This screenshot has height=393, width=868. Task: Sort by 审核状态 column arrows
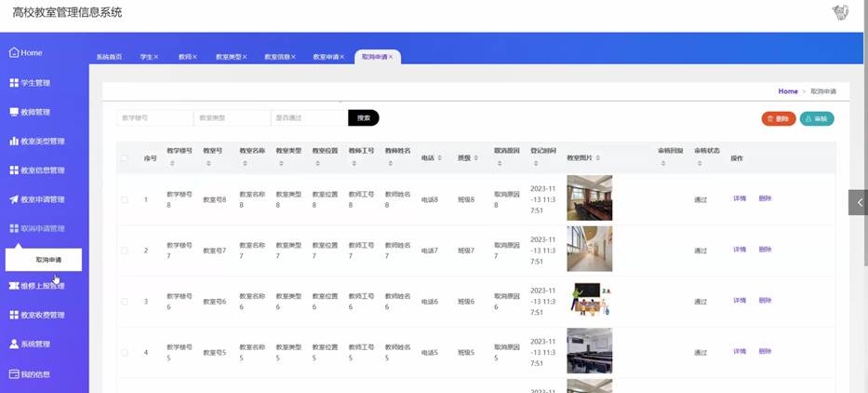(701, 164)
